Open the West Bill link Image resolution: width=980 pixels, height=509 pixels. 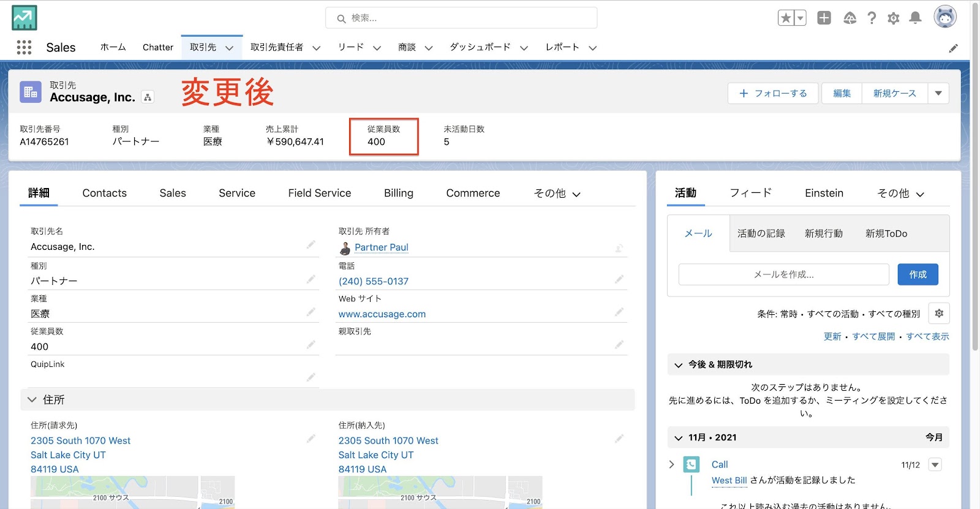(x=729, y=480)
